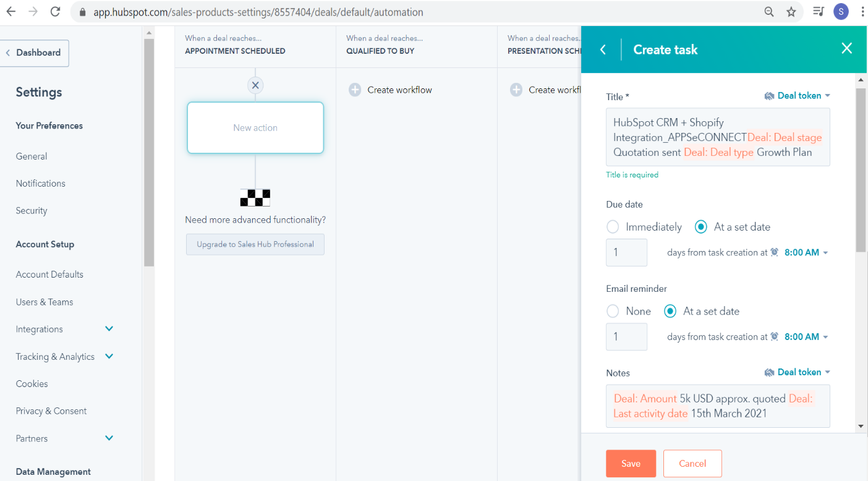The image size is (868, 481).
Task: Close the Create task panel
Action: (x=847, y=48)
